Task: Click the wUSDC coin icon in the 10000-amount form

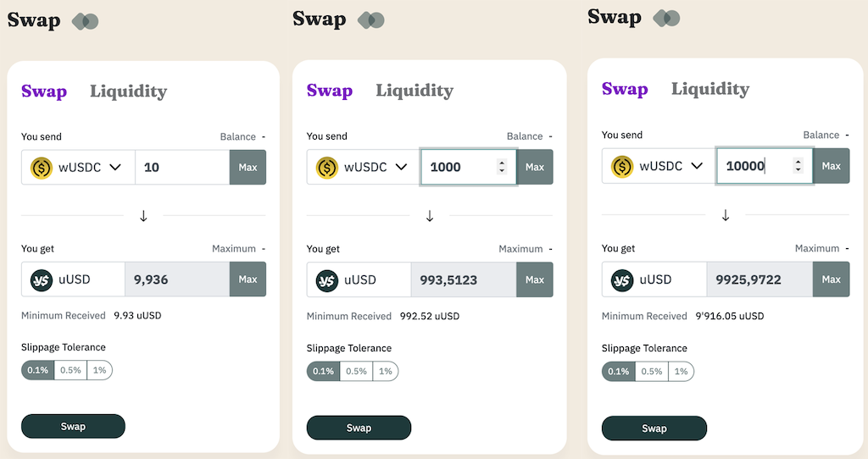Action: (623, 166)
